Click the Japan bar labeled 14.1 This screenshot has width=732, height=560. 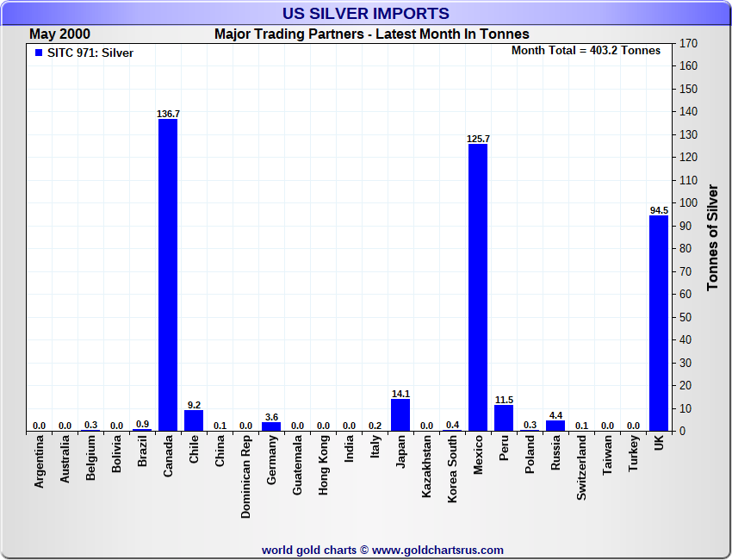pyautogui.click(x=400, y=414)
